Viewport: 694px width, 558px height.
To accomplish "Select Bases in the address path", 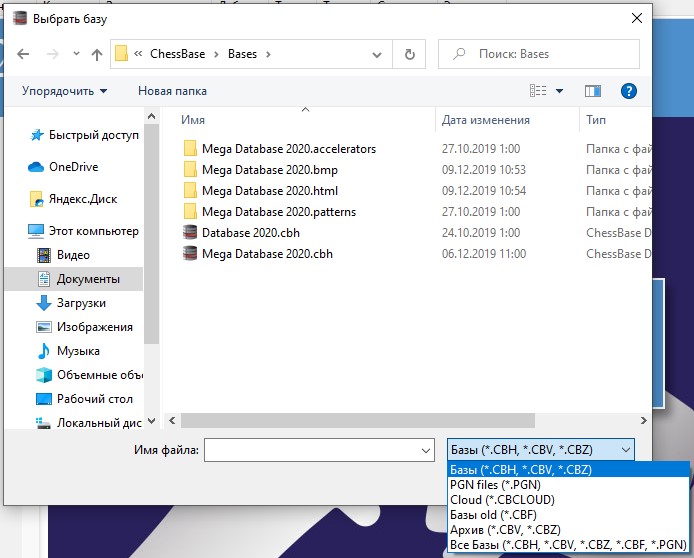I will [242, 54].
